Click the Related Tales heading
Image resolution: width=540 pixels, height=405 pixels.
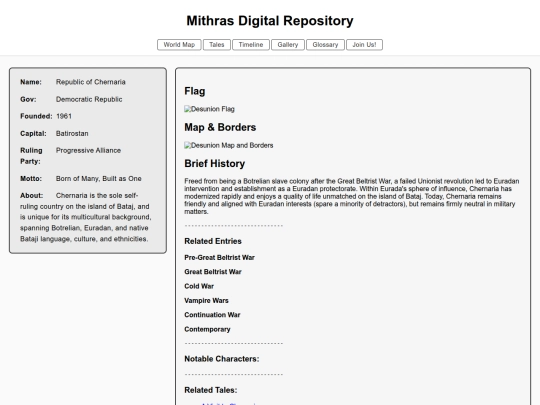point(211,390)
